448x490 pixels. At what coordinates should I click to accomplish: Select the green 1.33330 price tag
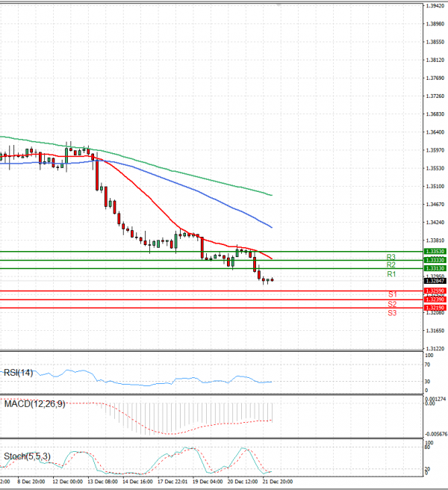435,260
